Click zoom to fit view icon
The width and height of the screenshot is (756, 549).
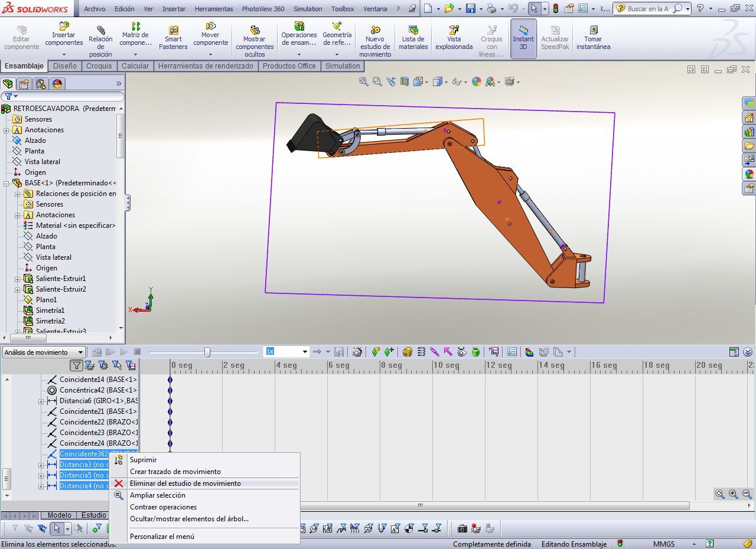click(364, 82)
